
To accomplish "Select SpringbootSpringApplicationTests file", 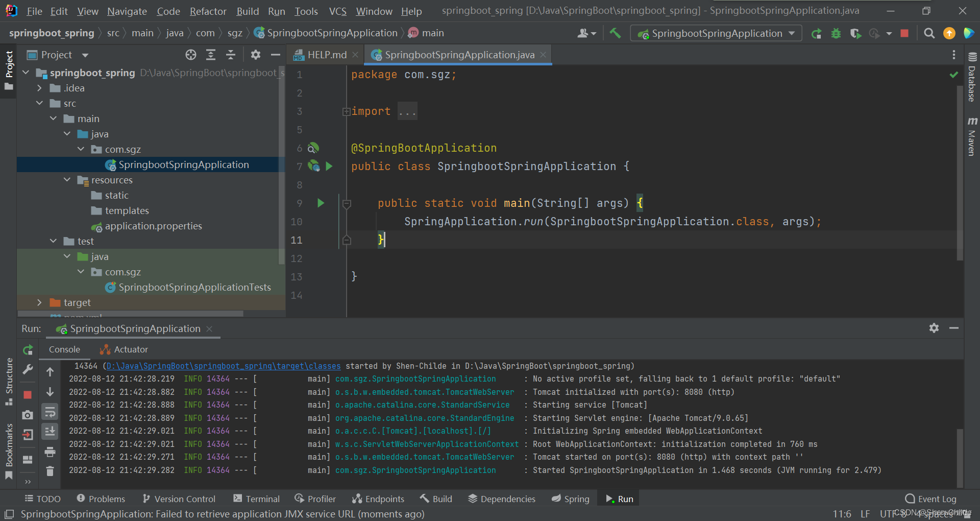I will point(194,287).
